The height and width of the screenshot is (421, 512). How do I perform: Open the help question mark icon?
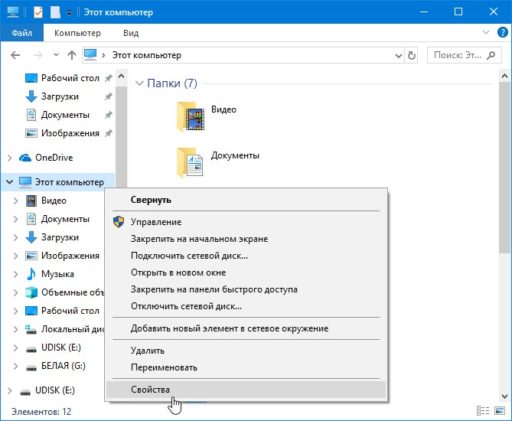502,33
